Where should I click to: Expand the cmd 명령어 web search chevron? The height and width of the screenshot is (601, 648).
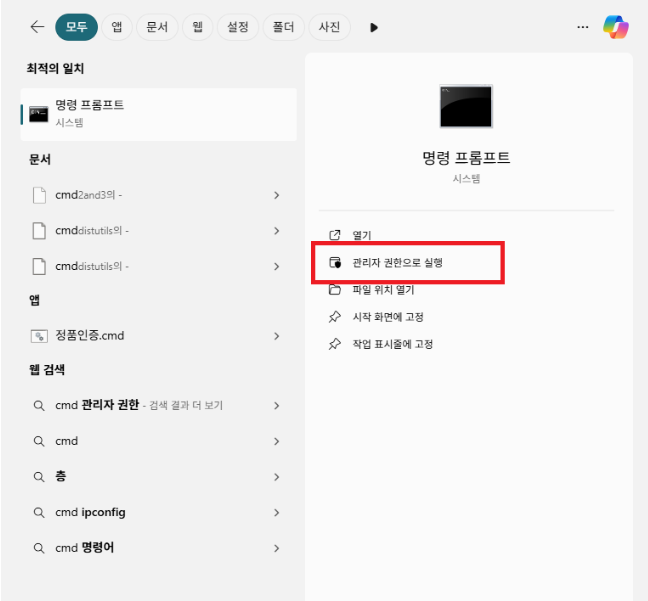[276, 548]
